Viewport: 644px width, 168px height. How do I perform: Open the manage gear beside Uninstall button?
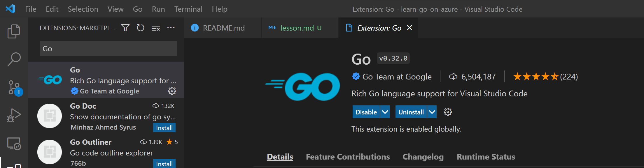[x=448, y=112]
